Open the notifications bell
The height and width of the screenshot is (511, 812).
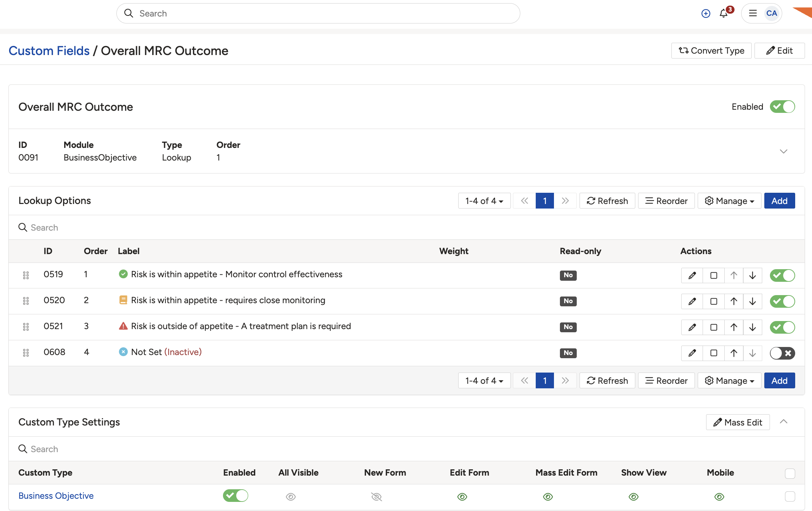click(x=723, y=14)
